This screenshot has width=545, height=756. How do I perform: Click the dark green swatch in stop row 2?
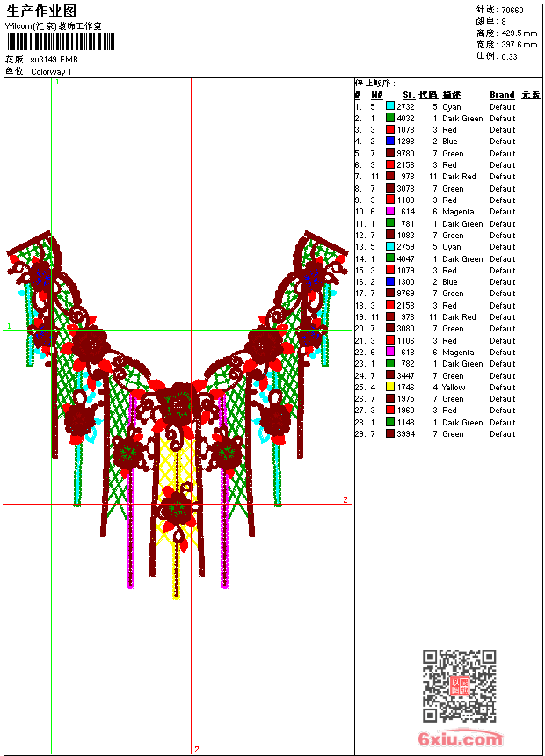pyautogui.click(x=390, y=118)
